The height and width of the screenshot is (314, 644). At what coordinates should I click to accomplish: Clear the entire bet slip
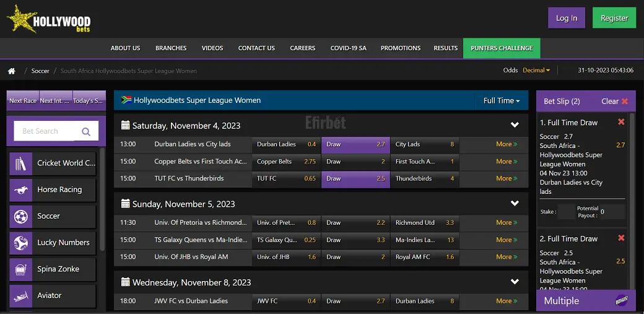[614, 101]
